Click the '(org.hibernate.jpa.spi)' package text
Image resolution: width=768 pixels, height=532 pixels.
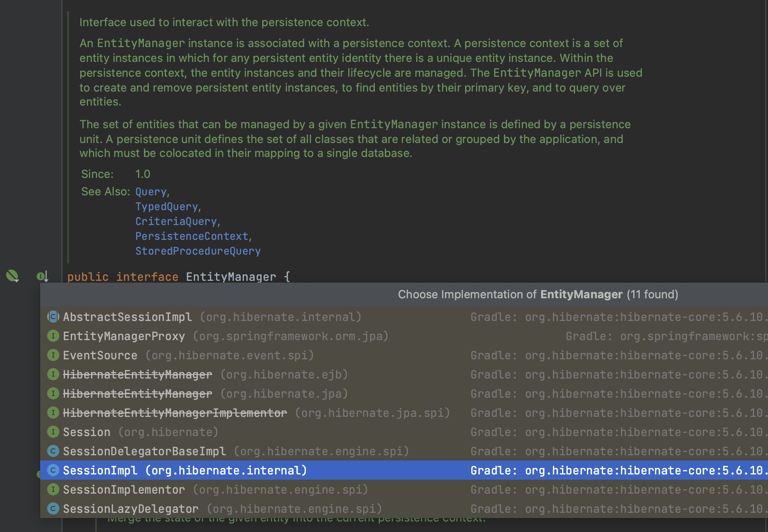tap(372, 413)
